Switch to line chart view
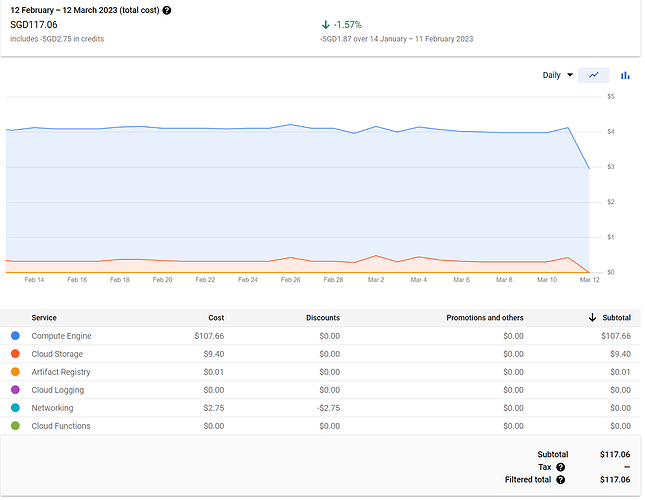Viewport: 645px width, 500px height. pos(594,75)
